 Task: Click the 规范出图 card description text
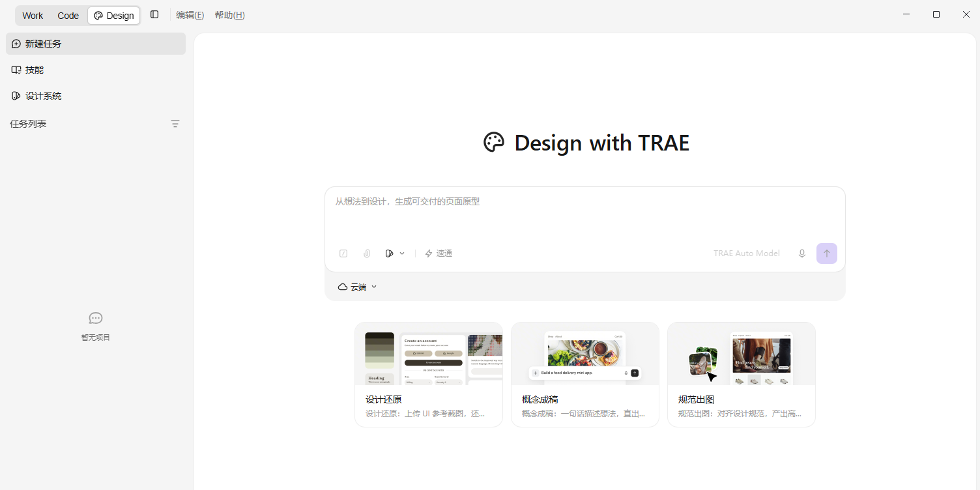tap(740, 414)
